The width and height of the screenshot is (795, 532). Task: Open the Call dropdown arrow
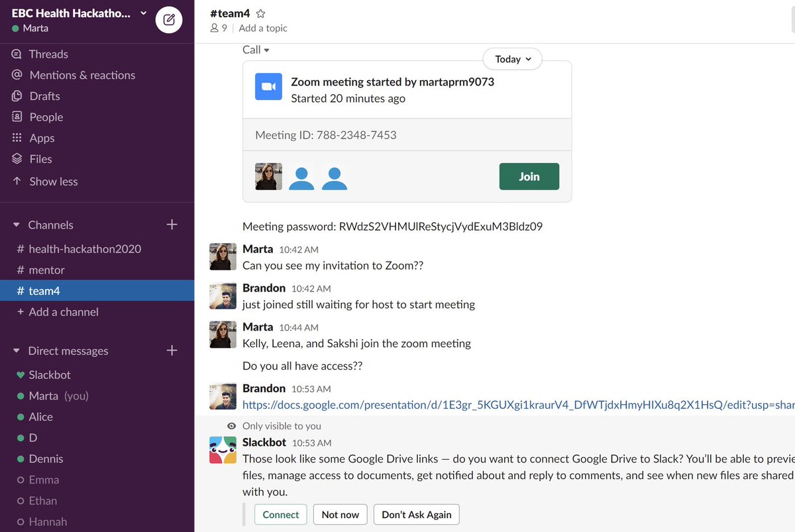click(x=266, y=50)
